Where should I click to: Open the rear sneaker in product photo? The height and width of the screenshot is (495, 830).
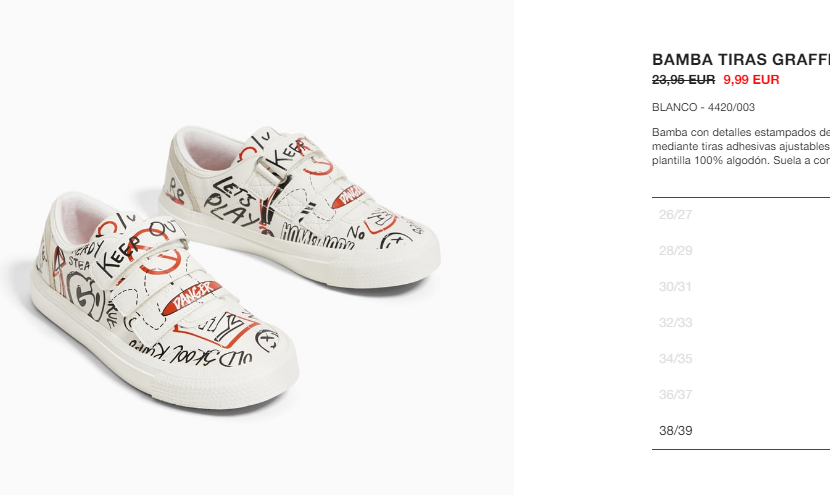click(x=299, y=206)
